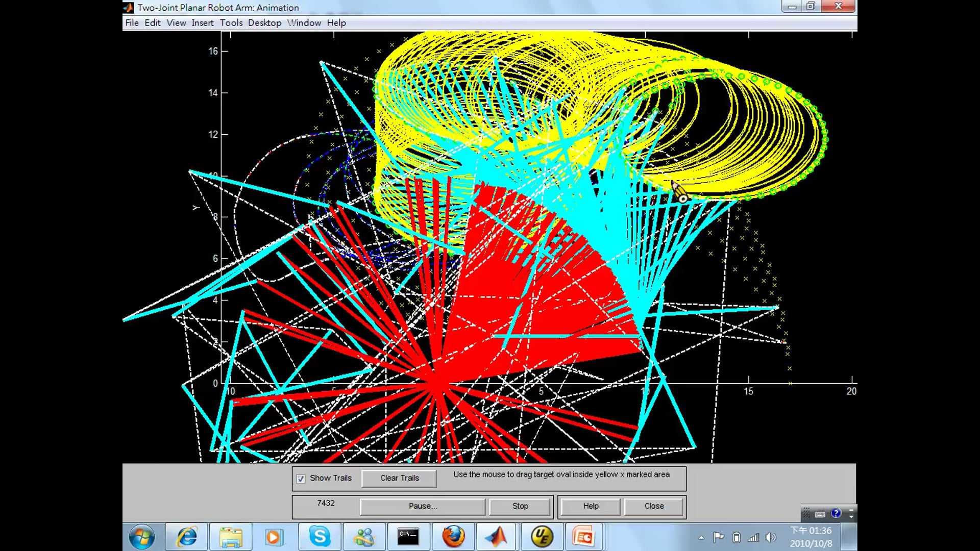Click the blue help icon on language bar

[x=836, y=513]
